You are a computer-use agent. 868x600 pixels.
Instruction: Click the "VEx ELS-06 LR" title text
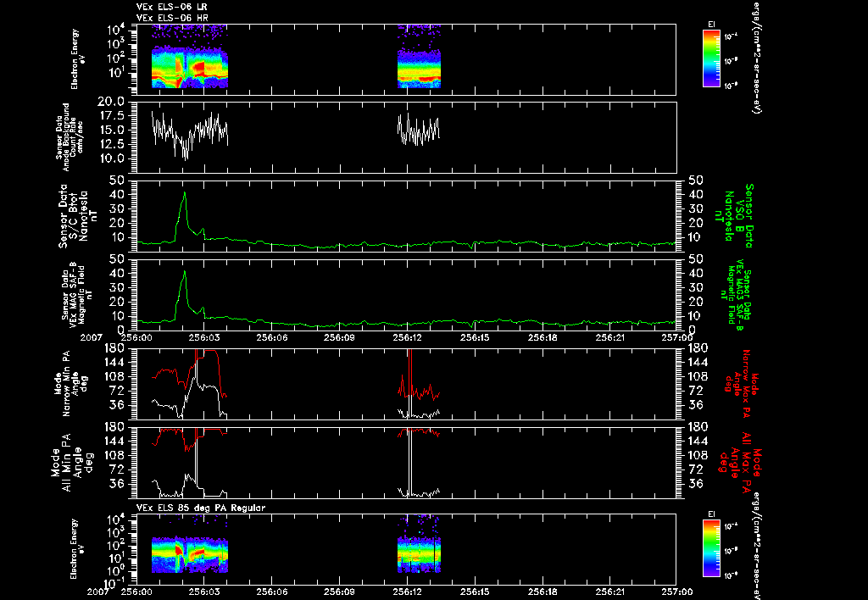pyautogui.click(x=171, y=7)
